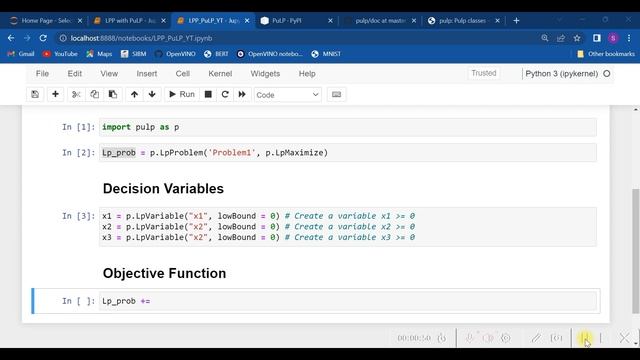Open the Insert menu
Image resolution: width=640 pixels, height=360 pixels.
pos(147,74)
